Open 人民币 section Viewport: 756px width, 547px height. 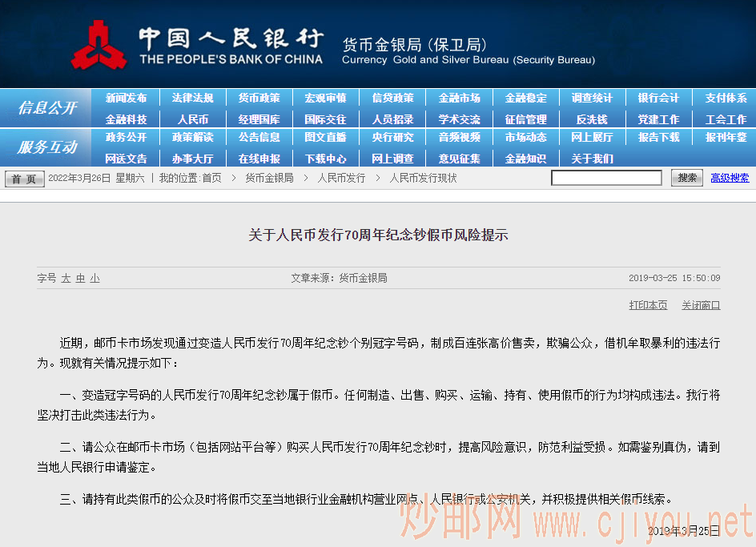pyautogui.click(x=192, y=119)
